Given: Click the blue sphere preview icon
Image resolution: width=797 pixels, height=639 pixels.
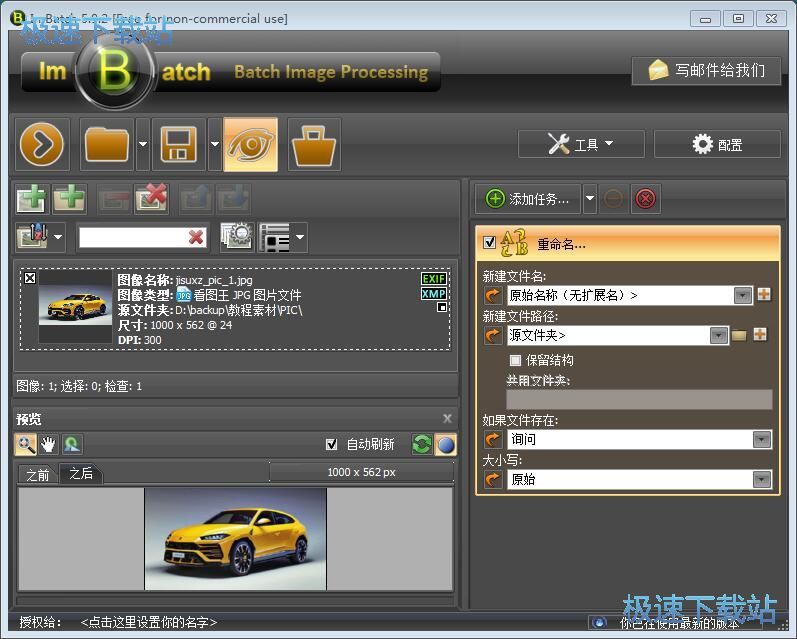Looking at the screenshot, I should pyautogui.click(x=446, y=444).
